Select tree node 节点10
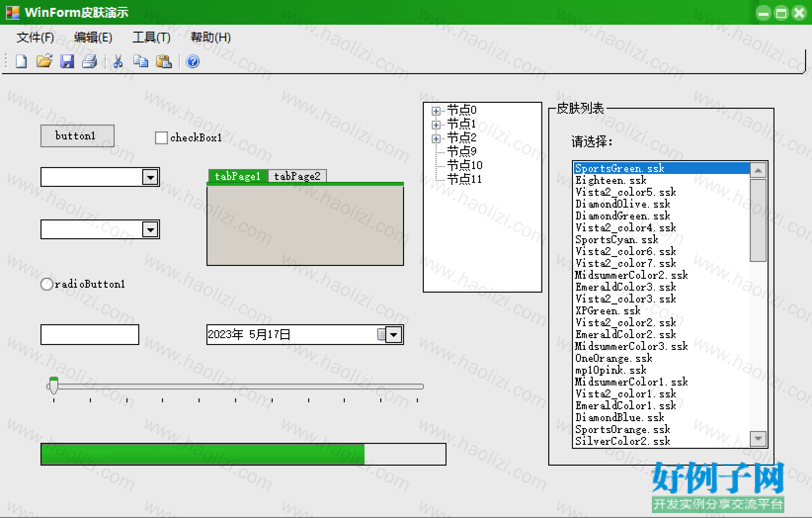 465,165
